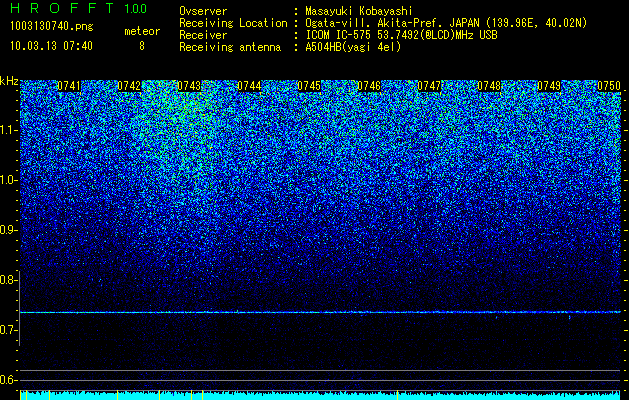Click the A504HB(yagi 4el) antenna text
The width and height of the screenshot is (629, 400).
(353, 47)
